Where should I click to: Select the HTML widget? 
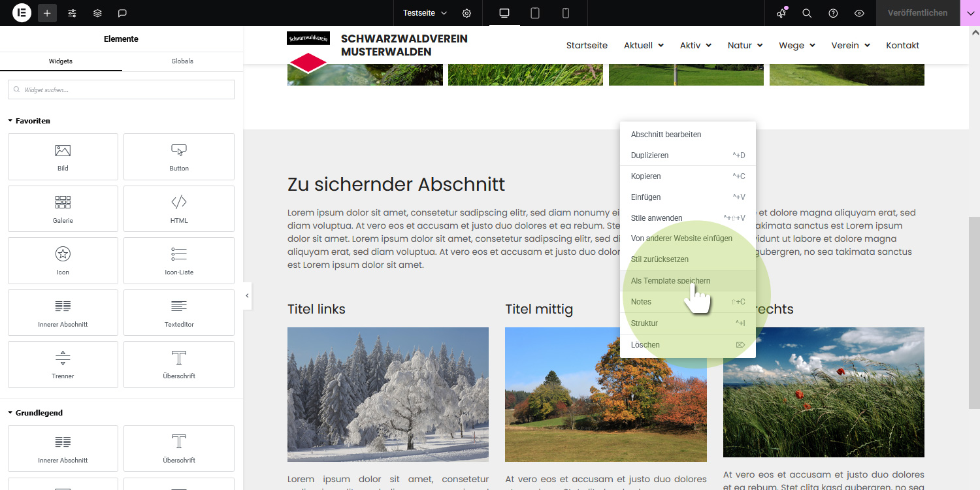pyautogui.click(x=179, y=208)
